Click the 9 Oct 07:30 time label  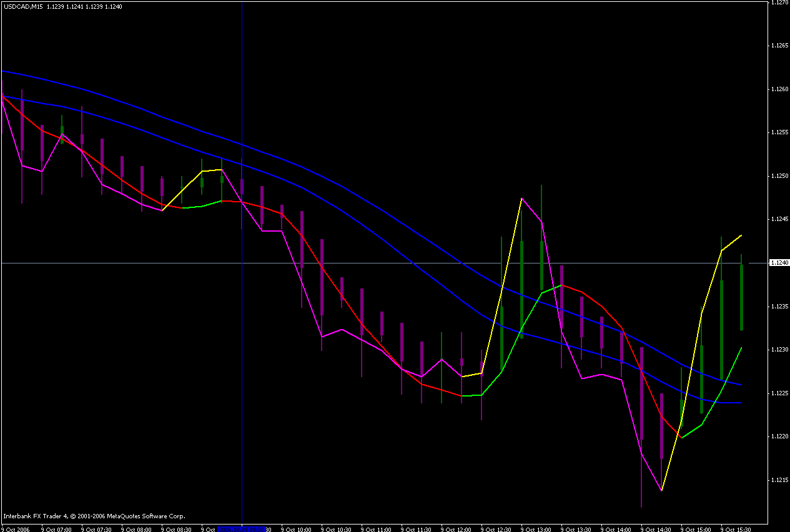point(97,529)
